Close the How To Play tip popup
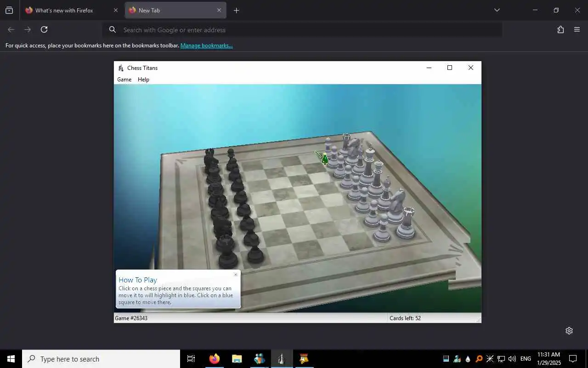The height and width of the screenshot is (368, 588). pos(236,275)
